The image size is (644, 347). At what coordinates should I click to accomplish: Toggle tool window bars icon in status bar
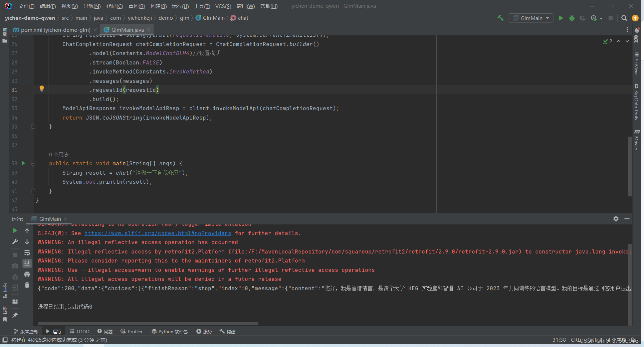5,340
